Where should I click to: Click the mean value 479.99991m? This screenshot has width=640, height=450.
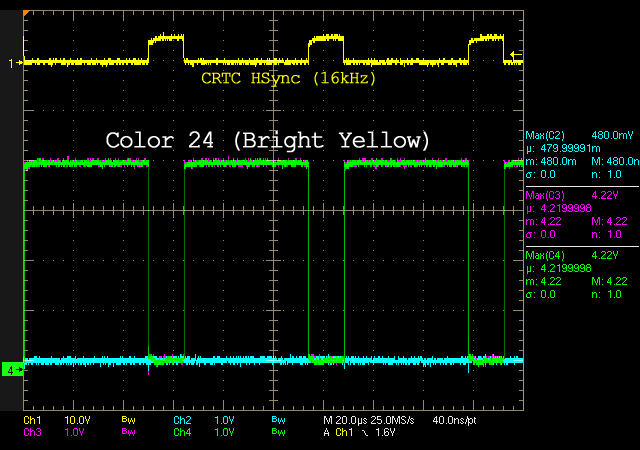pos(563,148)
